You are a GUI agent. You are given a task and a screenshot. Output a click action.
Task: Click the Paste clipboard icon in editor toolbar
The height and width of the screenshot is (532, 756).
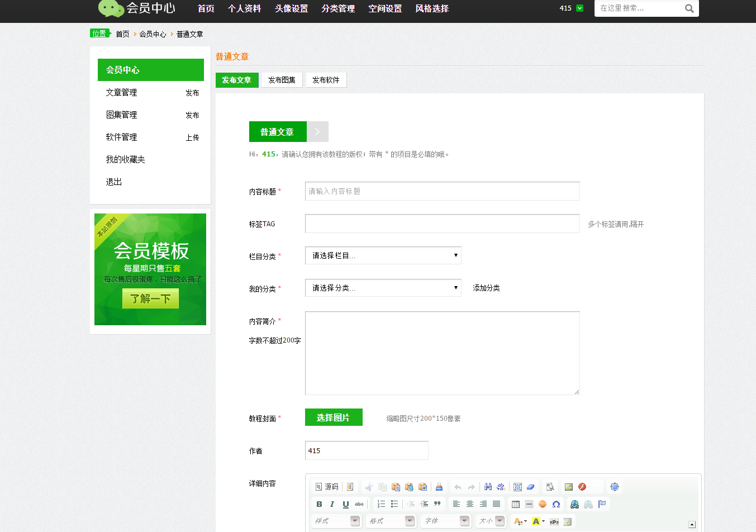tap(396, 487)
